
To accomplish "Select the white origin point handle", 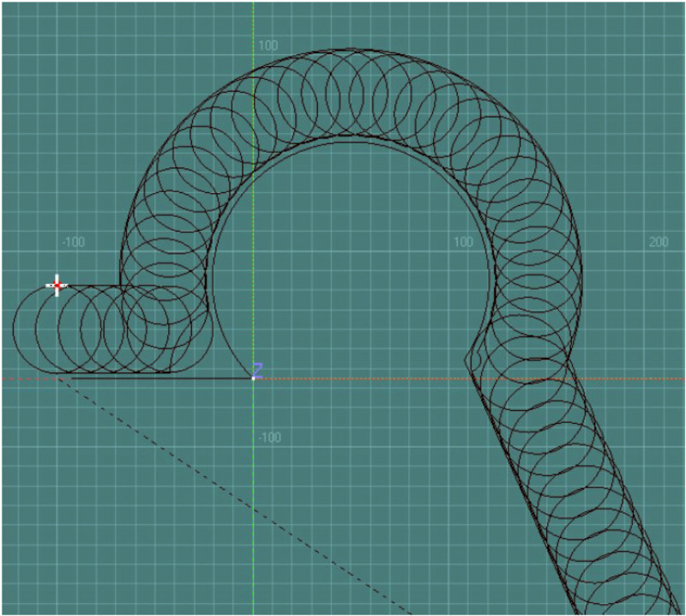I will tap(253, 377).
